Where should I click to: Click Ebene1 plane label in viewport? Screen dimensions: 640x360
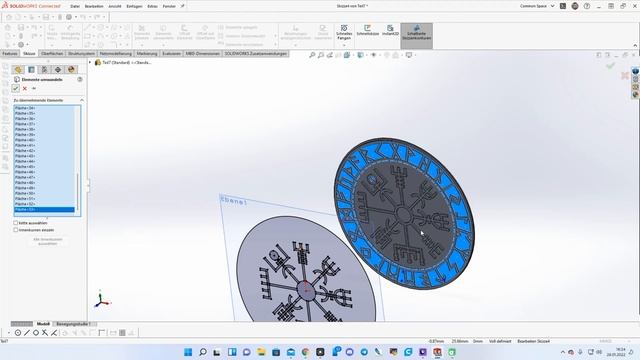(x=233, y=200)
